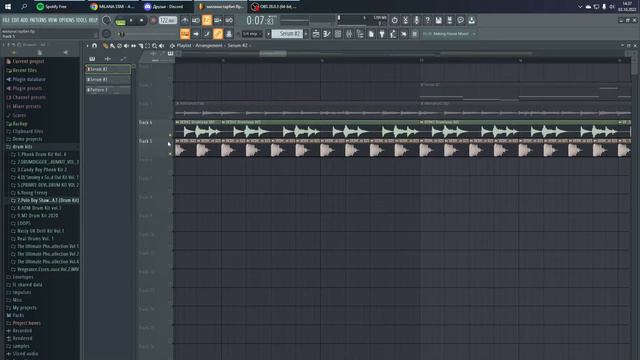Viewport: 640px width, 360px height.
Task: Click the transport play button
Action: click(131, 20)
